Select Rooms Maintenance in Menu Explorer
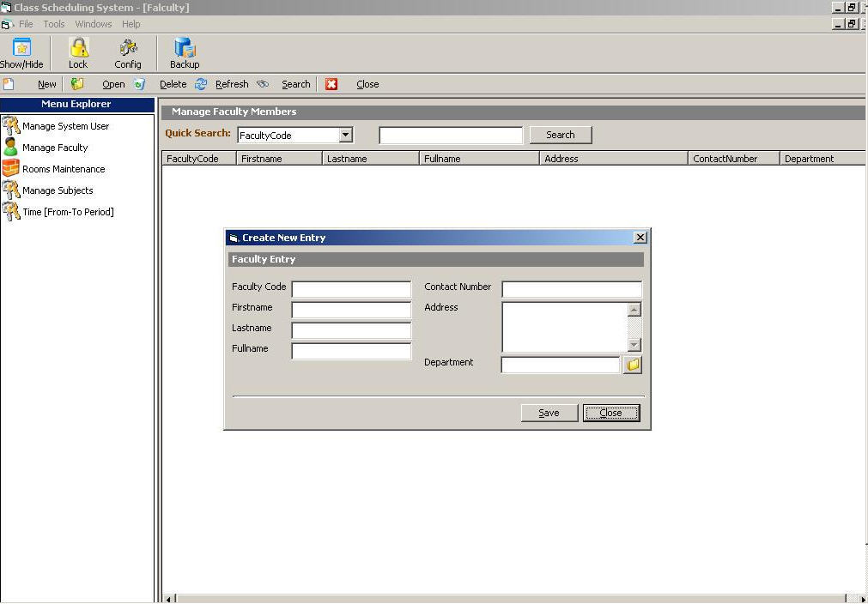The width and height of the screenshot is (868, 604). pos(64,169)
